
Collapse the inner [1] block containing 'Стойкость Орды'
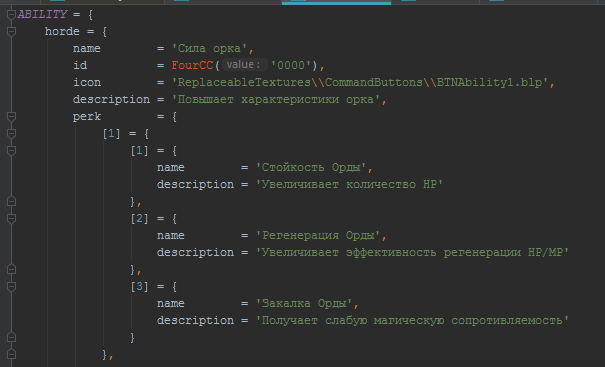click(x=11, y=151)
